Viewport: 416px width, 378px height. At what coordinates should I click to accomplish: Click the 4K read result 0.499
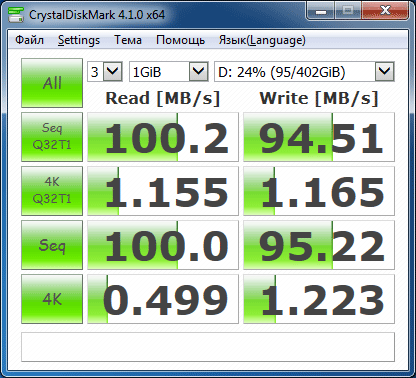(x=163, y=299)
